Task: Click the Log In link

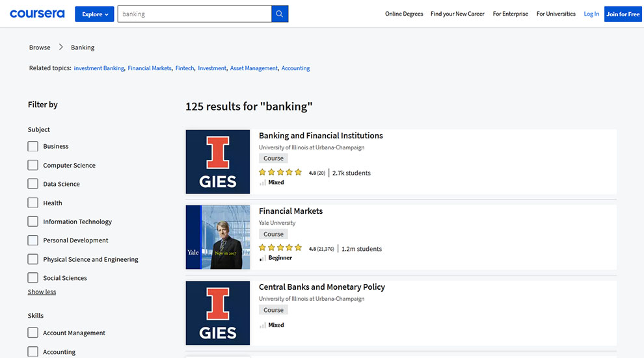Action: [591, 14]
